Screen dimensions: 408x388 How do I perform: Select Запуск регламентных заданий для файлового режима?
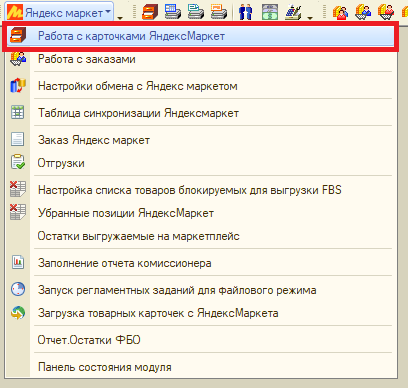(x=200, y=290)
